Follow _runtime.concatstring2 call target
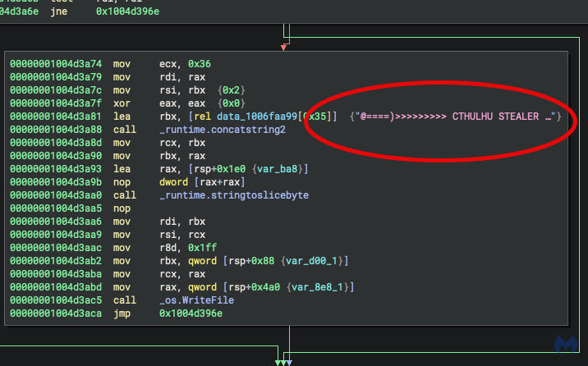Viewport: 588px width, 366px height. [223, 130]
